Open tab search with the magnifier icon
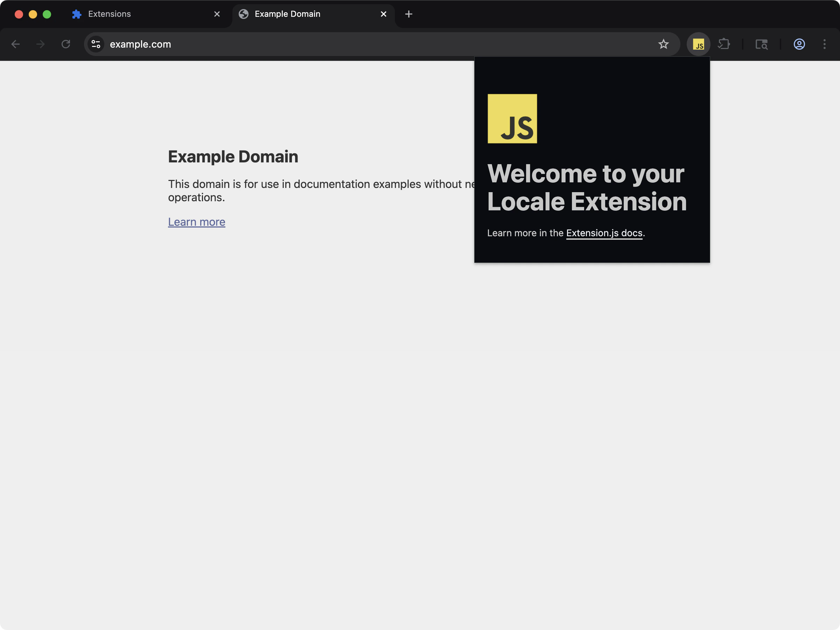The image size is (840, 630). pyautogui.click(x=762, y=44)
